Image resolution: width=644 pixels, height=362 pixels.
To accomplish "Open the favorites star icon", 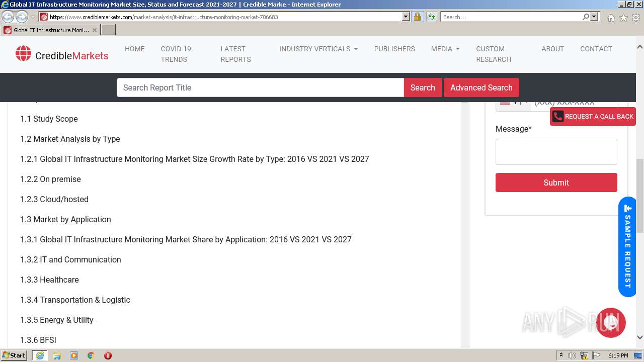I will pyautogui.click(x=623, y=18).
